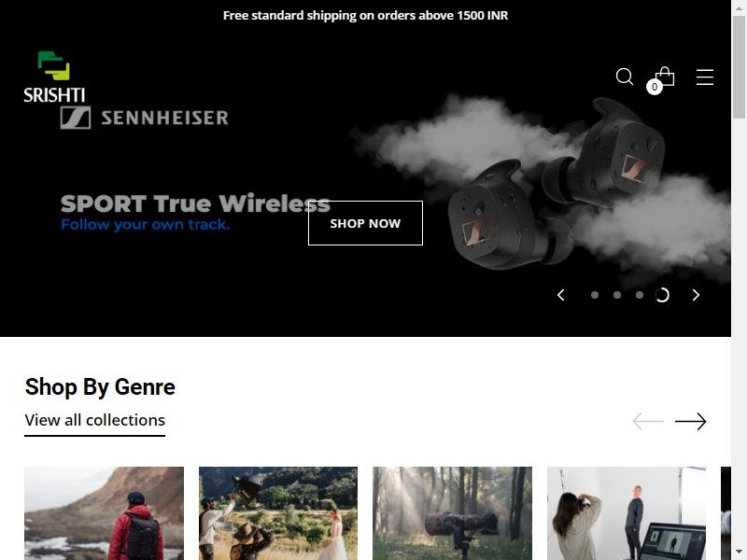The width and height of the screenshot is (747, 560).
Task: Click the SHOP NOW button
Action: pyautogui.click(x=365, y=223)
